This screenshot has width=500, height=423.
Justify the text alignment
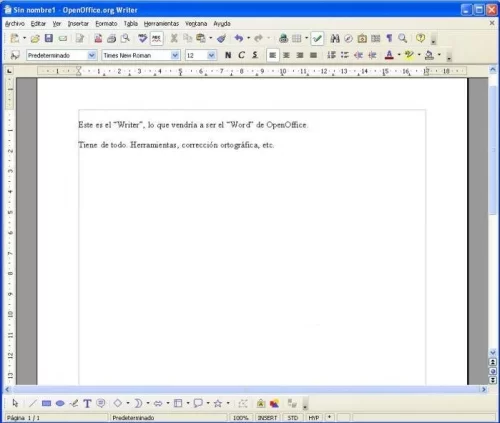click(313, 55)
